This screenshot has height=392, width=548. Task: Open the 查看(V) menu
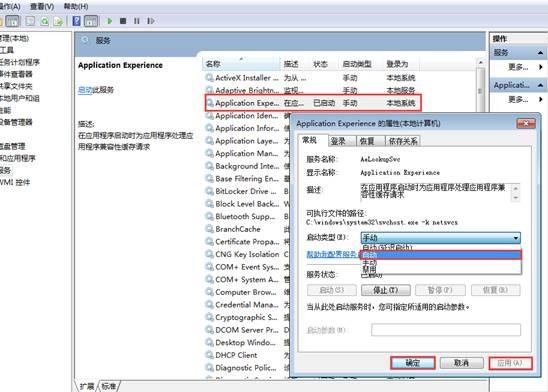(x=42, y=6)
